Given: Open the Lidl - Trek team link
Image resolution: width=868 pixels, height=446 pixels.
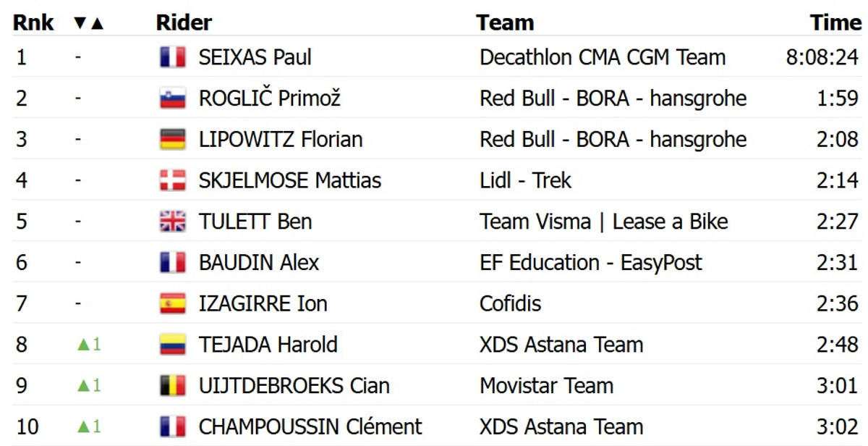Looking at the screenshot, I should (525, 180).
